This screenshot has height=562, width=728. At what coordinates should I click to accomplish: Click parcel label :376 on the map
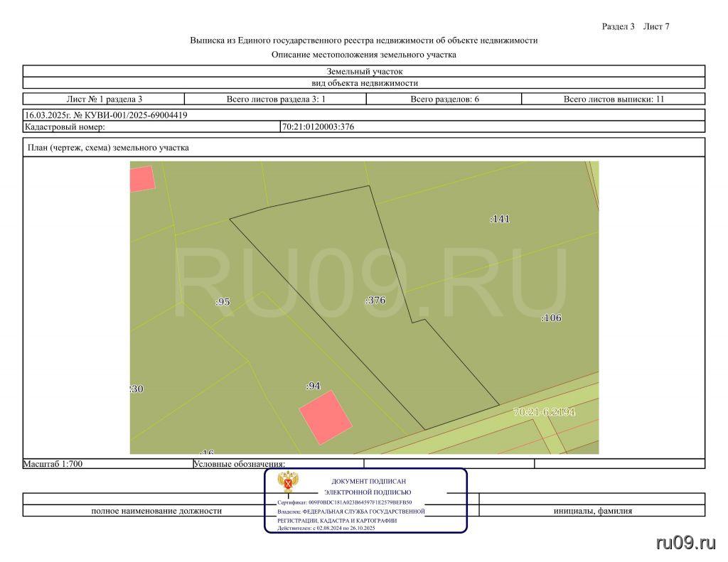[375, 301]
